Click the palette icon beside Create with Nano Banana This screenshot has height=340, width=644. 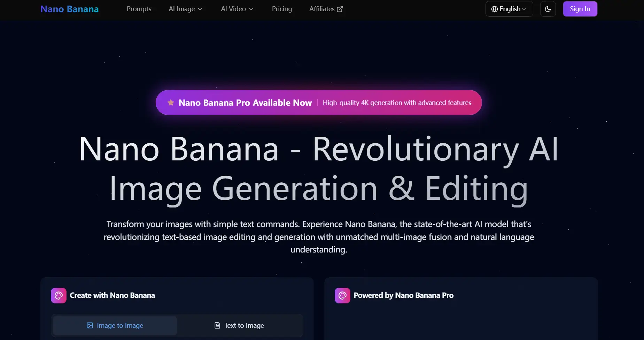(58, 295)
